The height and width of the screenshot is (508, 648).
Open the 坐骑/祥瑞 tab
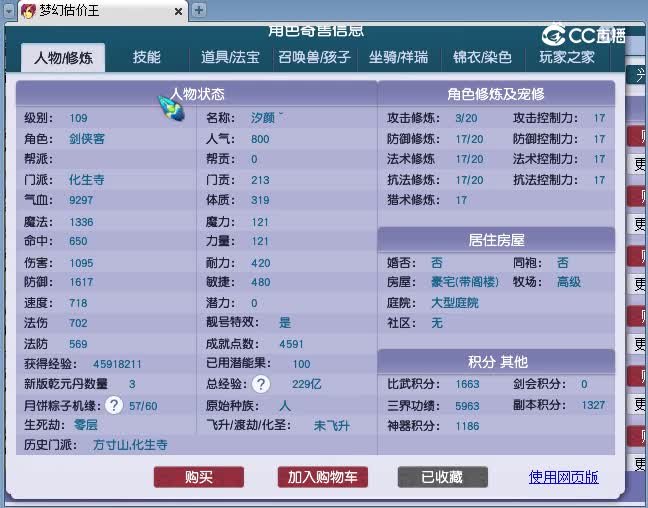coord(398,57)
